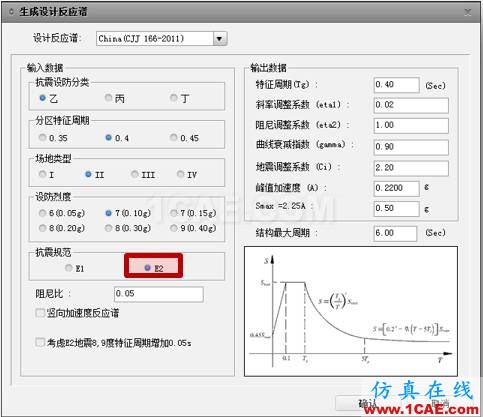
Task: Choose 0.35 characteristic period zone
Action: pos(42,137)
